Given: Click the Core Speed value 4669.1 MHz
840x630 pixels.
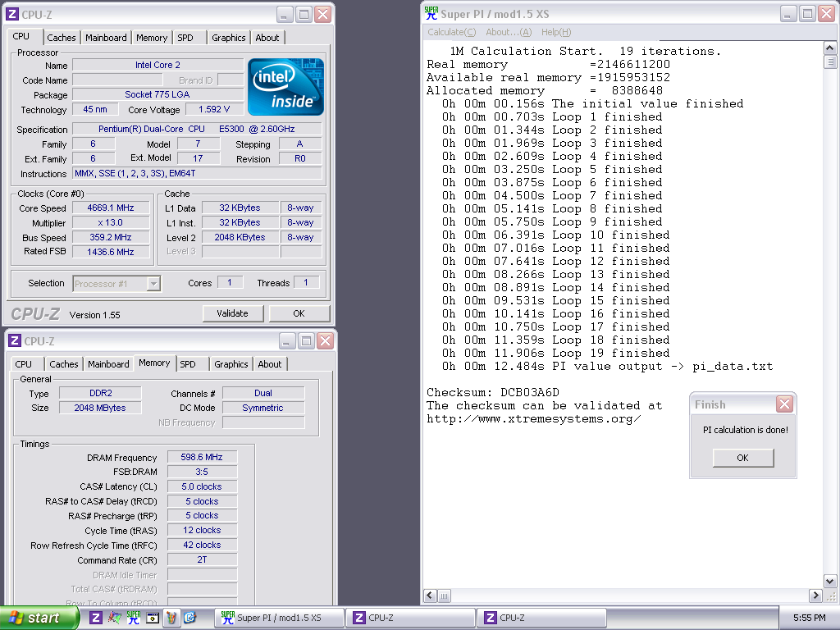Looking at the screenshot, I should (111, 208).
